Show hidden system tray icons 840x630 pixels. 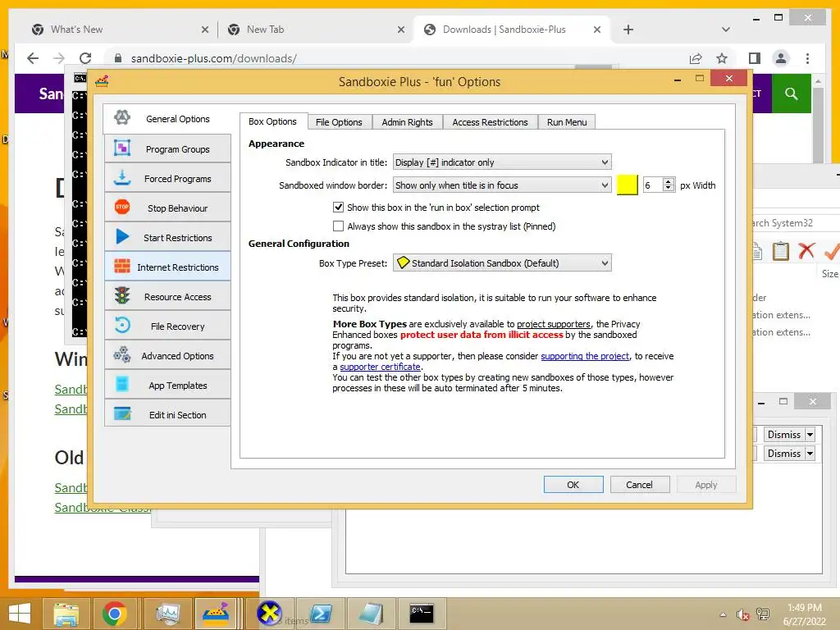pyautogui.click(x=723, y=614)
